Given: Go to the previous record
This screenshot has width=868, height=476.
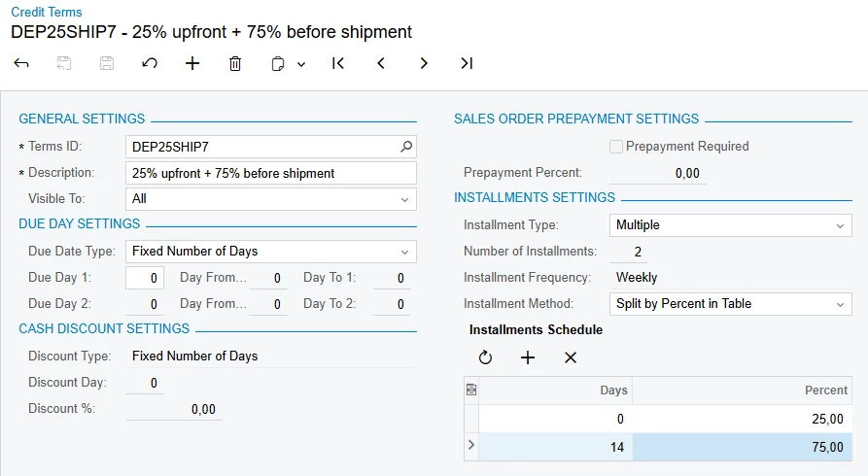Looking at the screenshot, I should click(381, 63).
